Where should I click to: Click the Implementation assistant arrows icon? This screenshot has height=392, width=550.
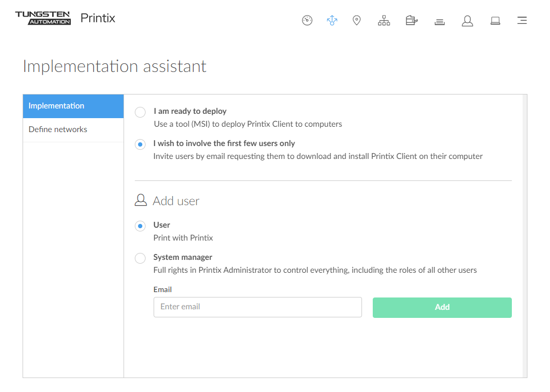click(x=332, y=21)
